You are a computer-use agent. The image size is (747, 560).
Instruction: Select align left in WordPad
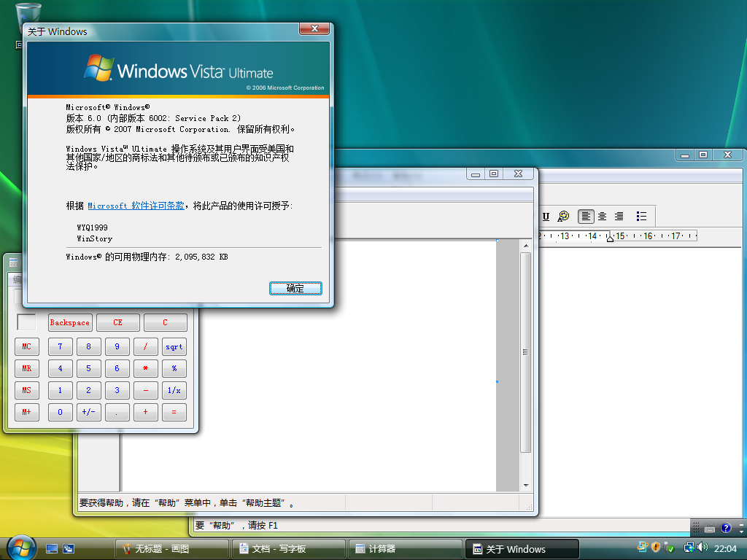[x=586, y=217]
